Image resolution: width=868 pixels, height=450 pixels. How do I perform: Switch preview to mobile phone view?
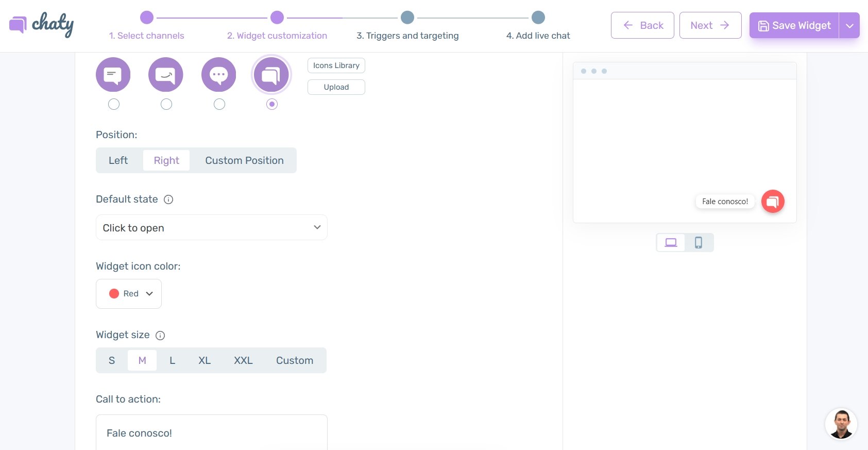[x=699, y=242]
